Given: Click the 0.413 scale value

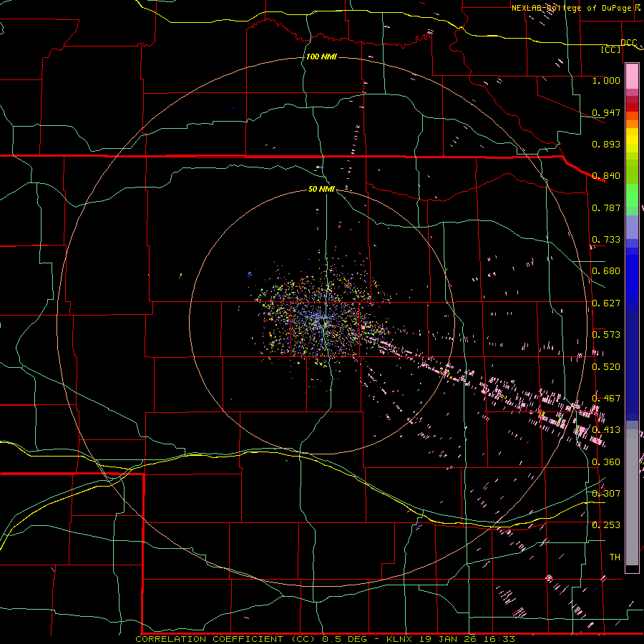Looking at the screenshot, I should pos(606,430).
